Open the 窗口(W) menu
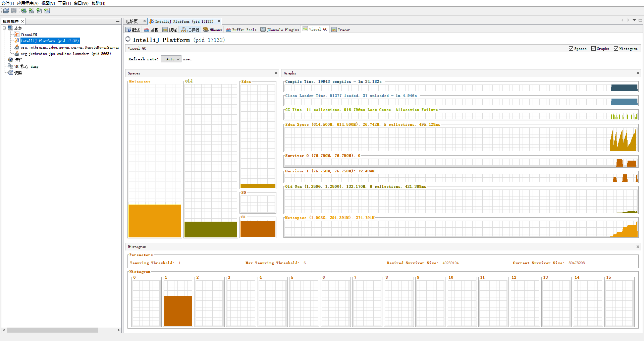Screen dimensions: 644x341 [x=81, y=3]
